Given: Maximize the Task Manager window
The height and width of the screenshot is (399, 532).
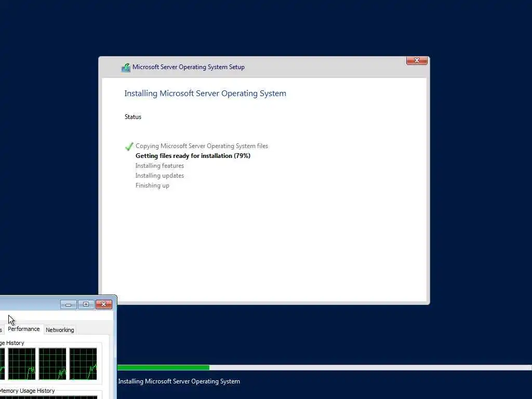Looking at the screenshot, I should [x=86, y=304].
